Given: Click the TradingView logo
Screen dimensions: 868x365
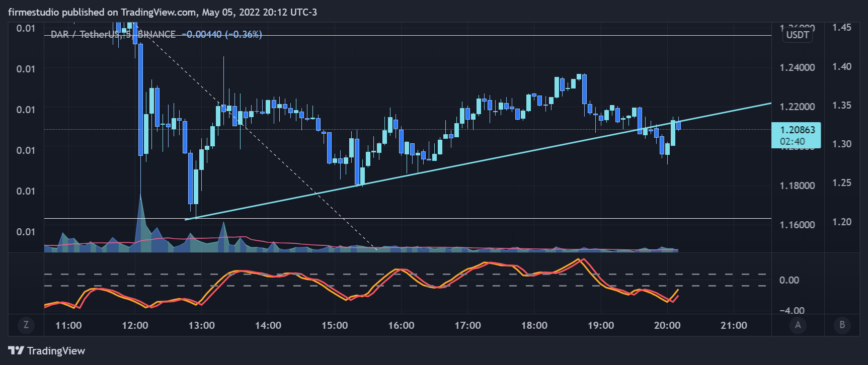Looking at the screenshot, I should click(47, 350).
